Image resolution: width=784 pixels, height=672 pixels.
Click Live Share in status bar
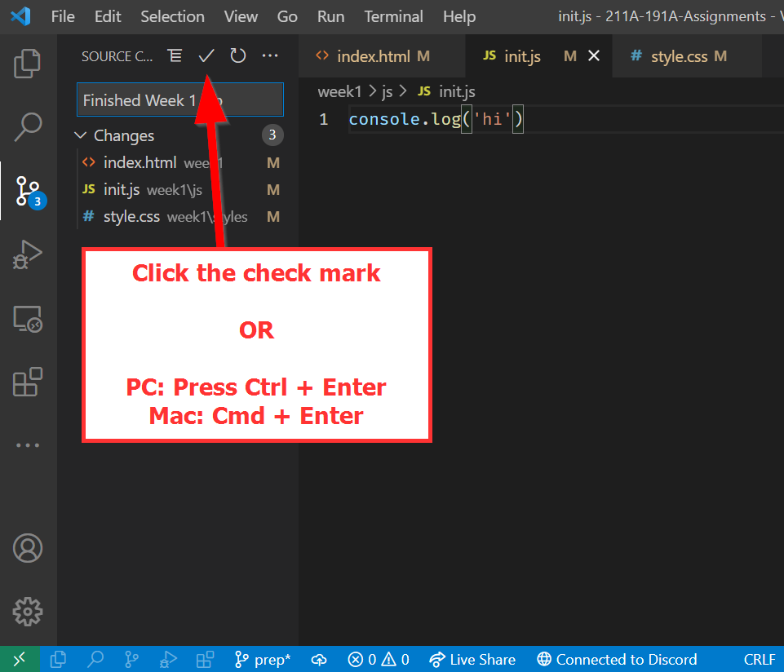pyautogui.click(x=473, y=660)
